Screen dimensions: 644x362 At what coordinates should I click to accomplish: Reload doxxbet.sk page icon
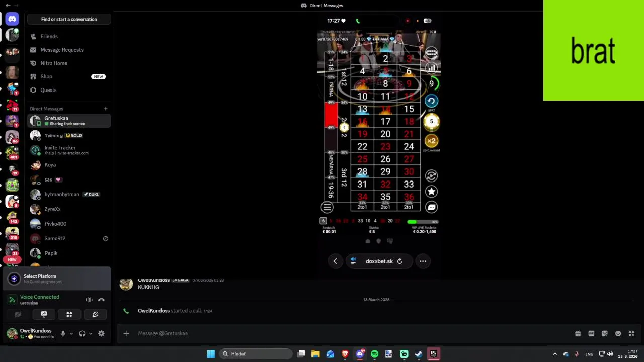[399, 261]
